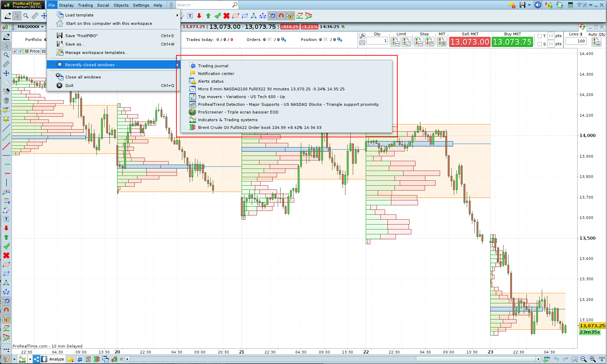607x364 pixels.
Task: Click the Loss $ input field
Action: click(x=576, y=41)
